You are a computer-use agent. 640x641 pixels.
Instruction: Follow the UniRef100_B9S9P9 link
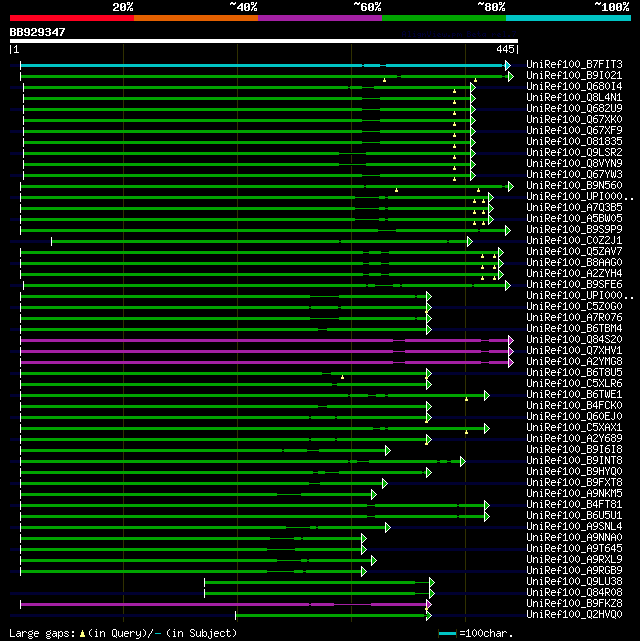[574, 230]
